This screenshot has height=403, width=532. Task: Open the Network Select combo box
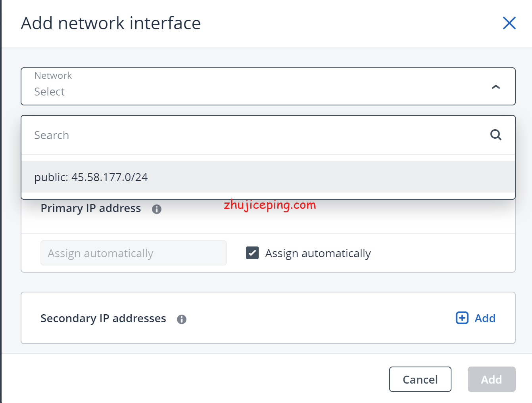tap(268, 86)
